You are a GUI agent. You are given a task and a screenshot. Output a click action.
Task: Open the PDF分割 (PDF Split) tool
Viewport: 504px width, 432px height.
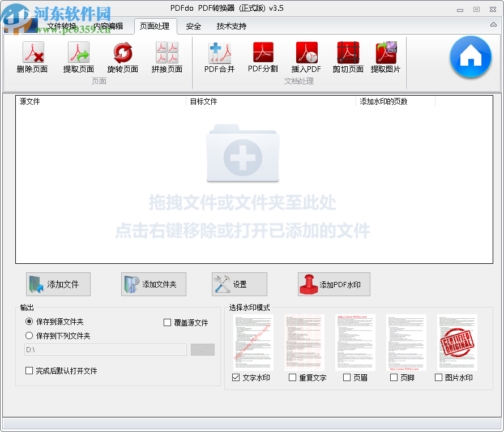point(262,57)
